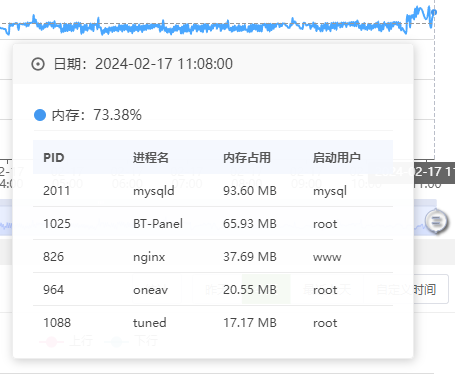The width and height of the screenshot is (455, 392).
Task: Click the www user cell
Action: [327, 257]
